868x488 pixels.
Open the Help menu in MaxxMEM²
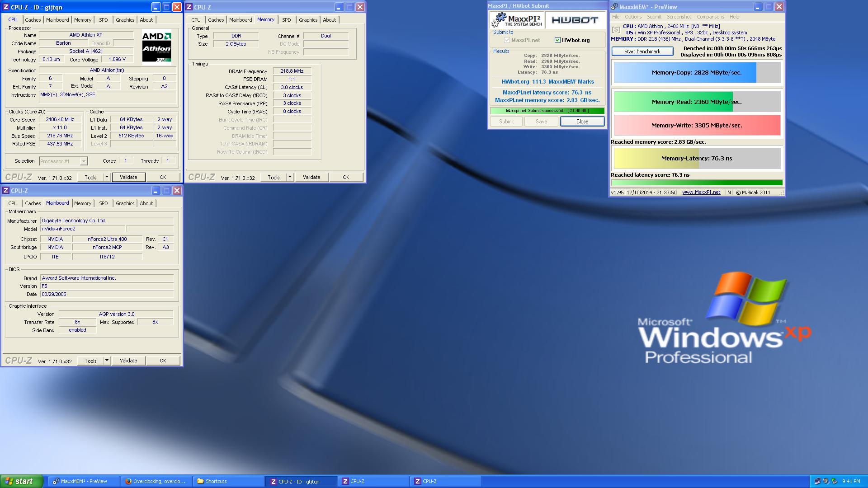[x=735, y=17]
